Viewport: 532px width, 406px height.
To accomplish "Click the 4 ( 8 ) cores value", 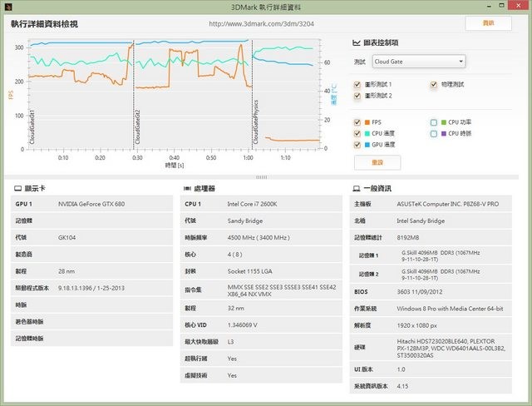I will pyautogui.click(x=234, y=255).
